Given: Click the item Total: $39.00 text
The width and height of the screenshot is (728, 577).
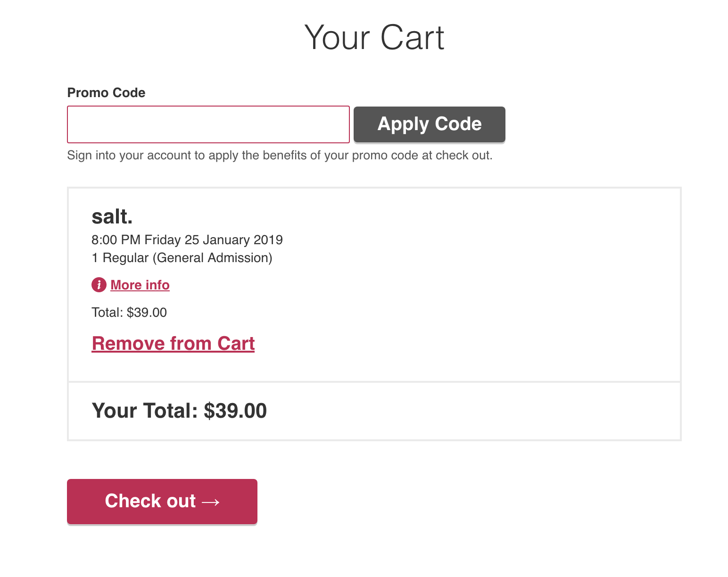Looking at the screenshot, I should (x=129, y=313).
